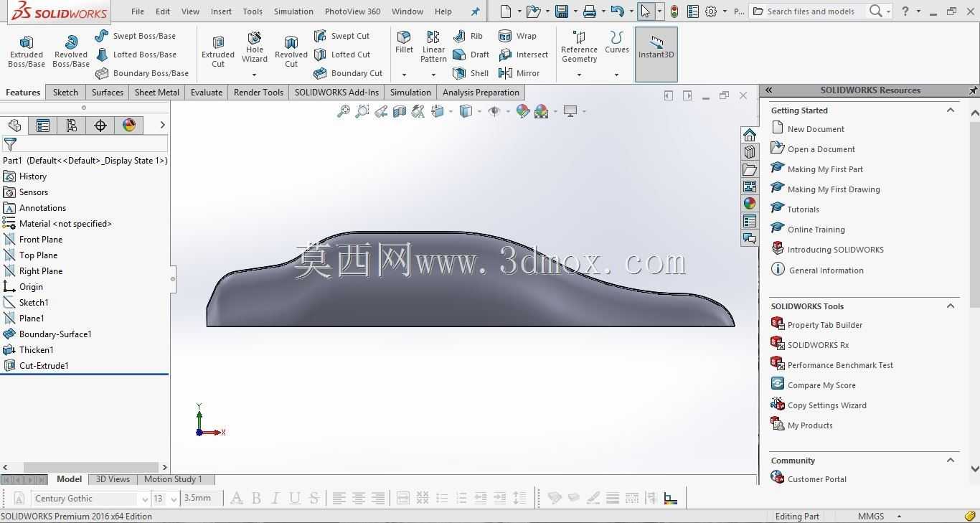Click Zoom to Fit in view toolbar
Screen dimensions: 980x523
tap(344, 111)
